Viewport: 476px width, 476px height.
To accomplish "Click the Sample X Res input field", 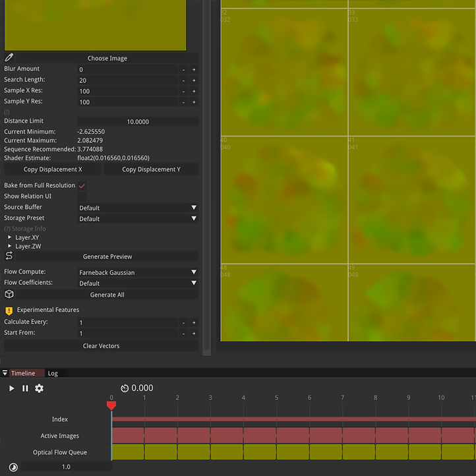I will coord(127,92).
